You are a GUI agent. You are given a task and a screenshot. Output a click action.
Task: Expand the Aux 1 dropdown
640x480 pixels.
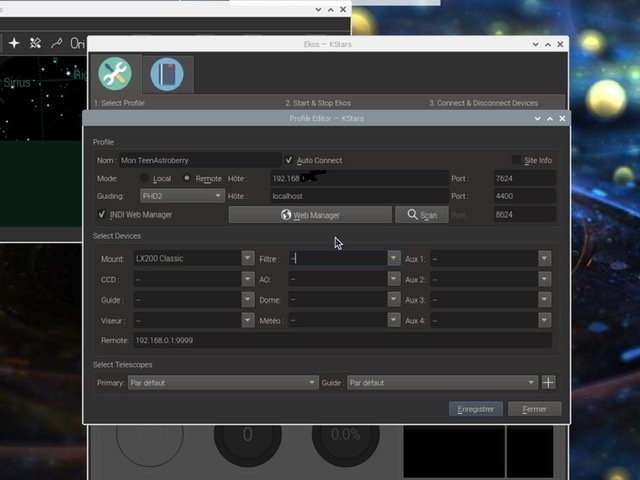tap(544, 258)
